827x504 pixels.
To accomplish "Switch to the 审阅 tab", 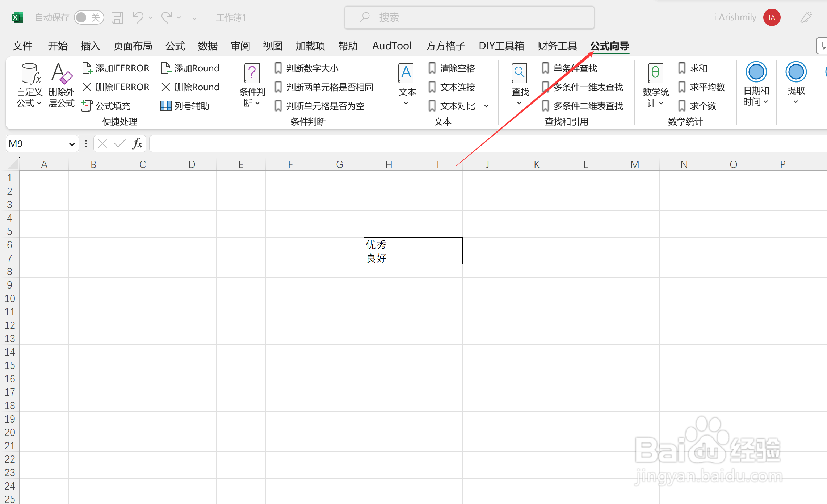I will (x=240, y=46).
